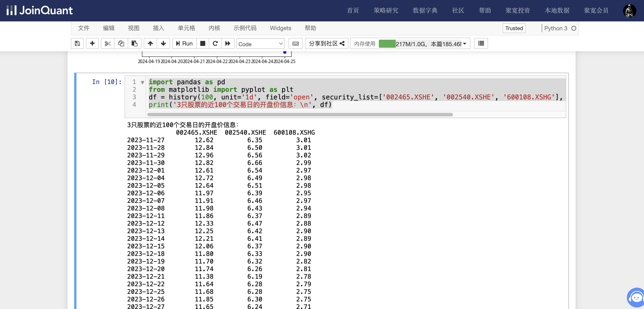644x309 pixels.
Task: Open the Code cell type dropdown
Action: click(x=260, y=44)
